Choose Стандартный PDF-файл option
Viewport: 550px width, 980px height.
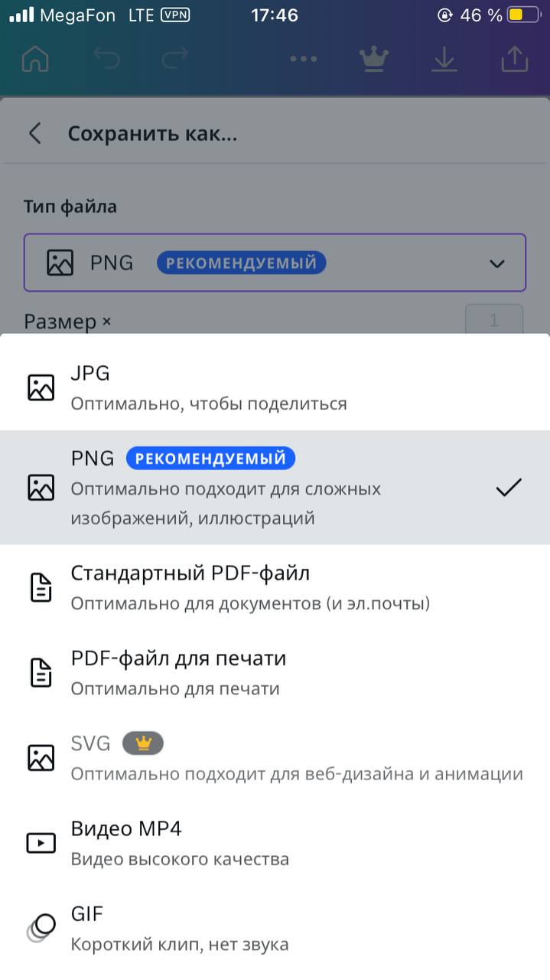click(x=275, y=587)
